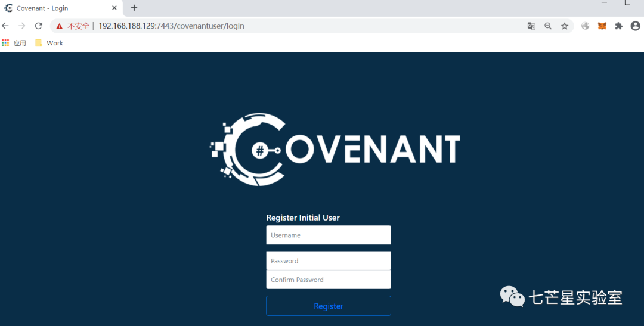Screen dimensions: 644x326
Task: Reload the page with the refresh icon
Action: click(39, 26)
